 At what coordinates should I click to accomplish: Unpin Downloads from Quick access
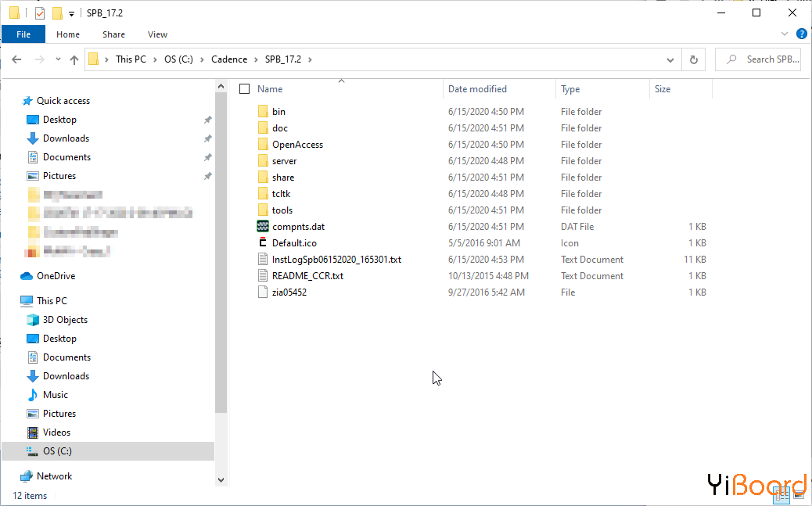pyautogui.click(x=207, y=138)
